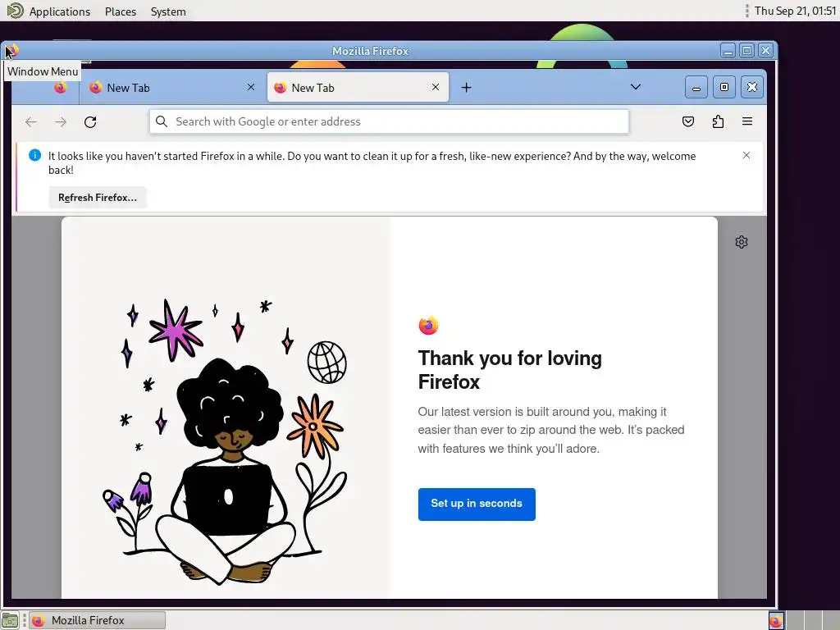Click the Firefox icon in the bottom-right panel

click(x=776, y=621)
